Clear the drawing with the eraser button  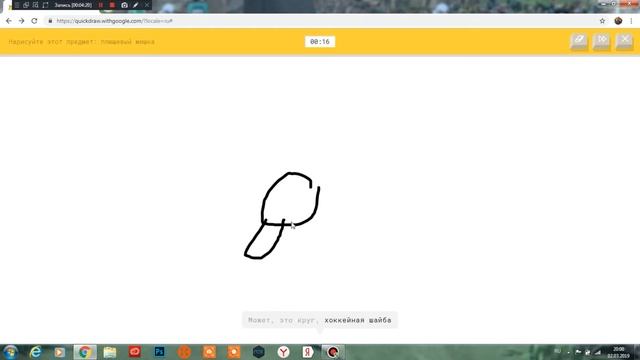click(x=579, y=42)
